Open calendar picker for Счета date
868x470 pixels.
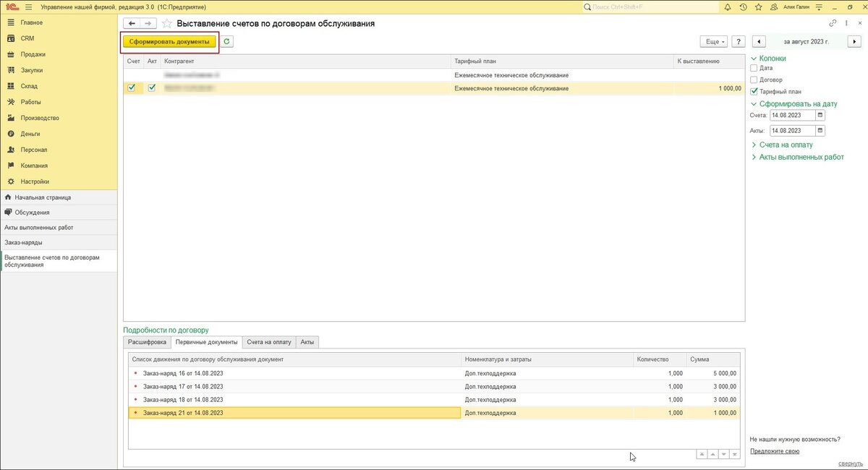pyautogui.click(x=820, y=115)
